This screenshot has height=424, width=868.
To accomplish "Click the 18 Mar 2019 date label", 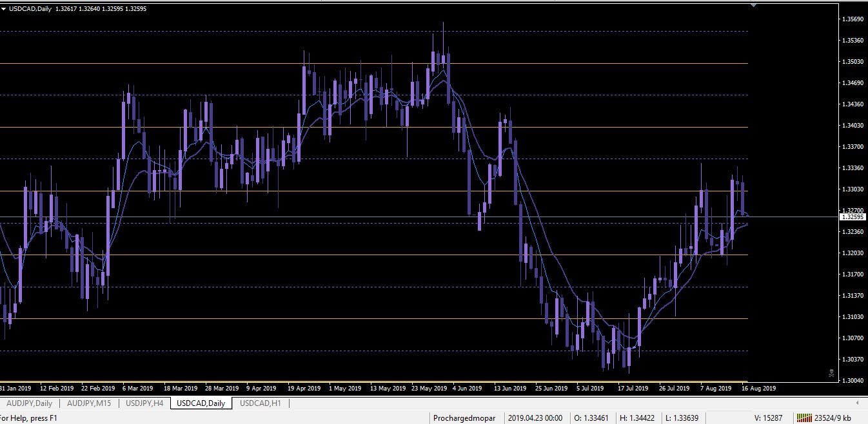I will click(181, 389).
